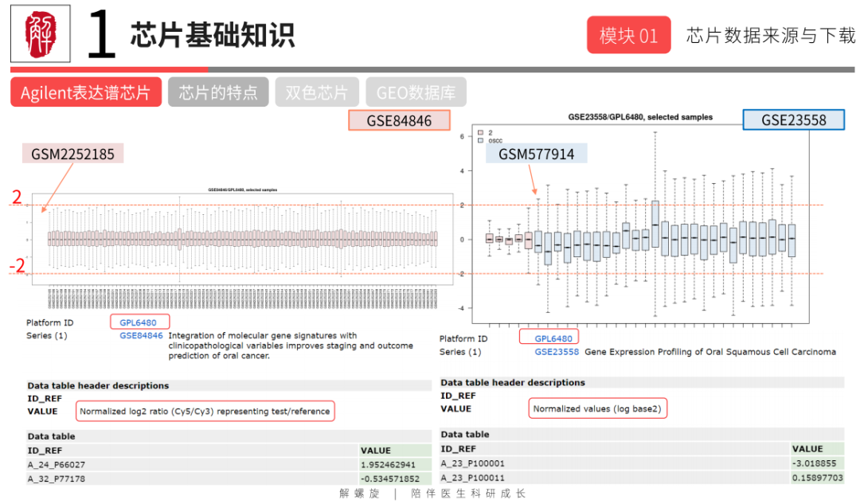Open GPL6480 link under GSE23558 platform
The height and width of the screenshot is (504, 860).
[x=553, y=338]
